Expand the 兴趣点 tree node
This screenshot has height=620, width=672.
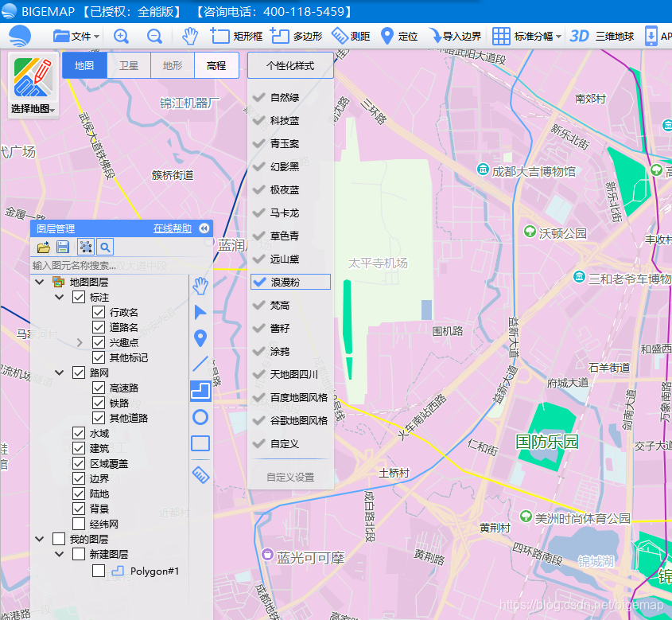(80, 342)
